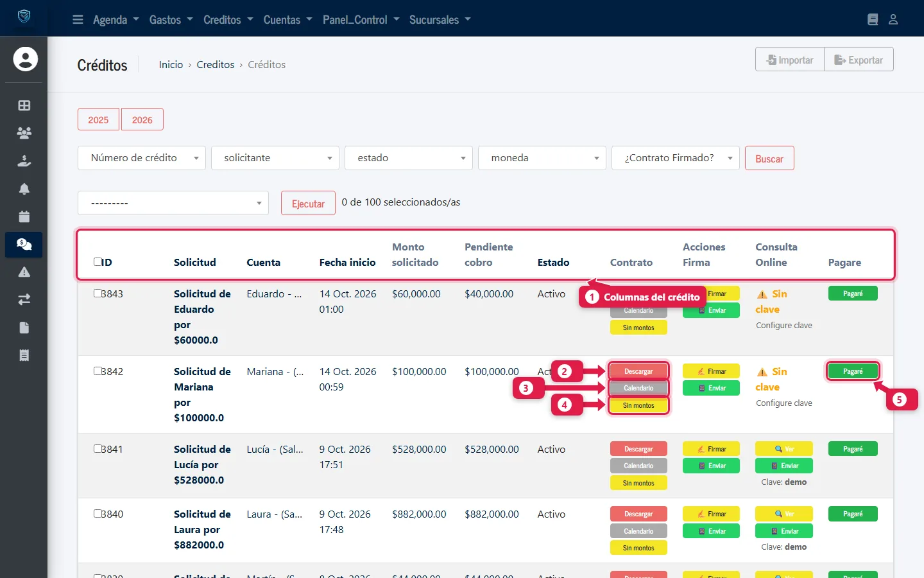924x578 pixels.
Task: Filter by year 2026
Action: coord(142,119)
